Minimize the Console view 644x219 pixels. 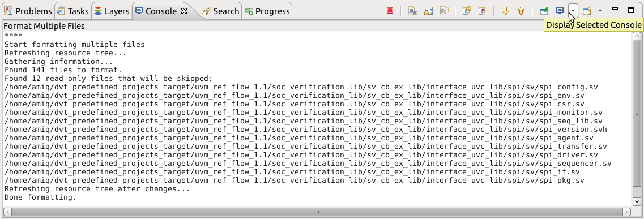(615, 9)
